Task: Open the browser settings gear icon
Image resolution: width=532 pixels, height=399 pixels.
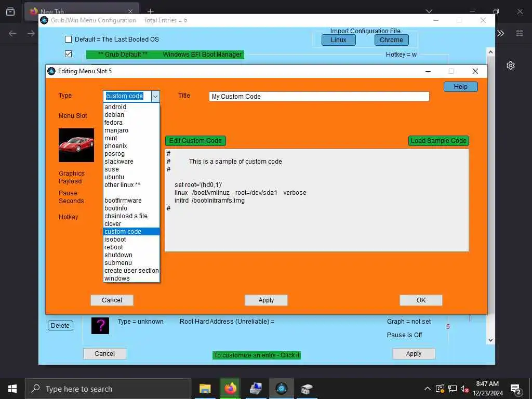Action: (x=511, y=65)
